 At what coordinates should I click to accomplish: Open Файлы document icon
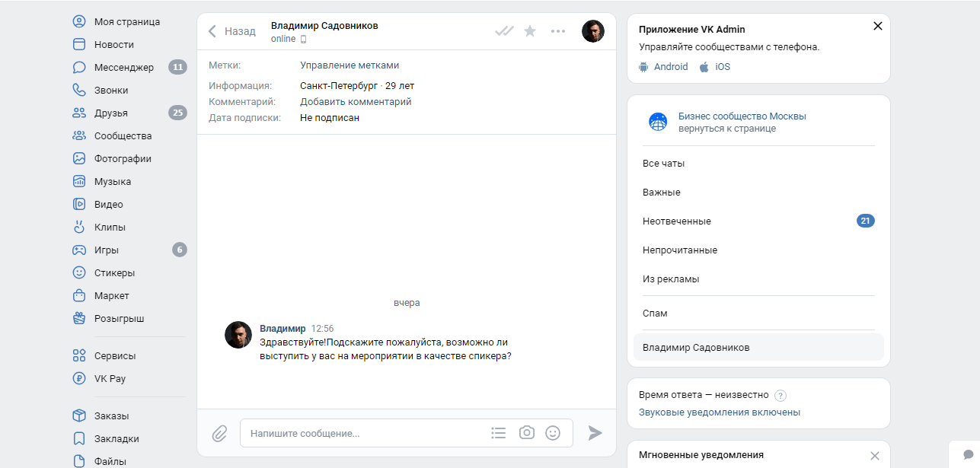pos(79,460)
